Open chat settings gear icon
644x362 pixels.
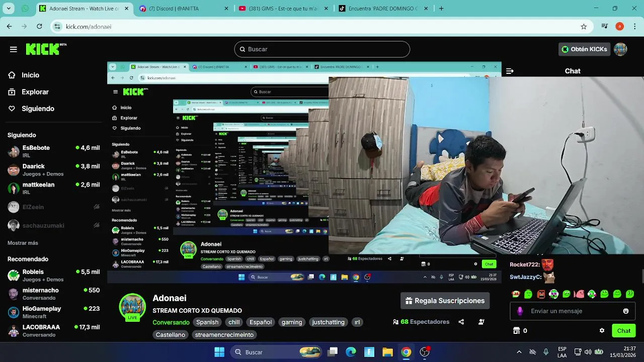(602, 330)
